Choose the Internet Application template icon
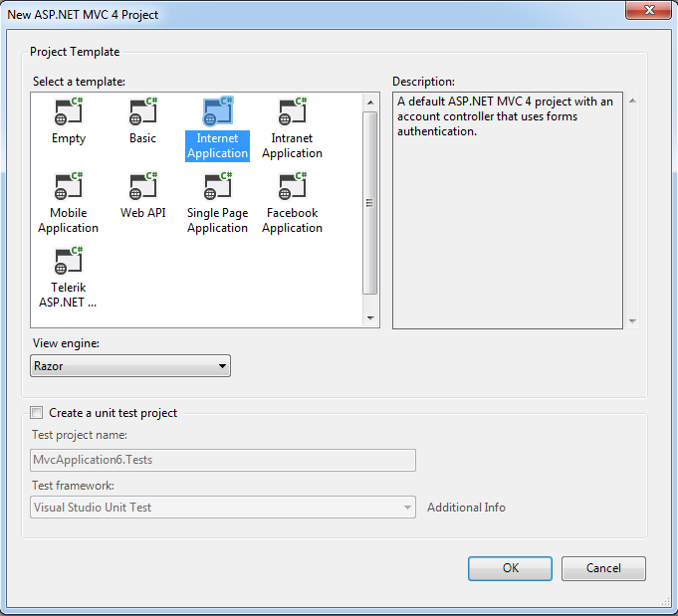678x616 pixels. (x=218, y=111)
